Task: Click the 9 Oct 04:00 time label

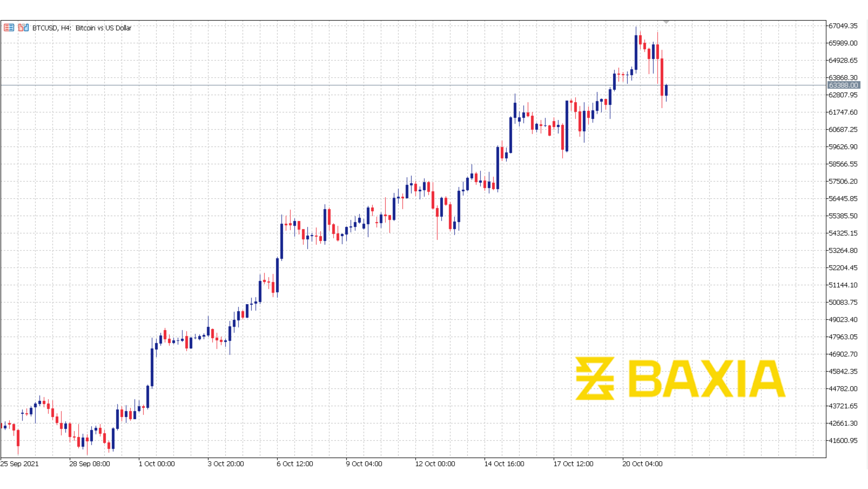Action: coord(364,464)
